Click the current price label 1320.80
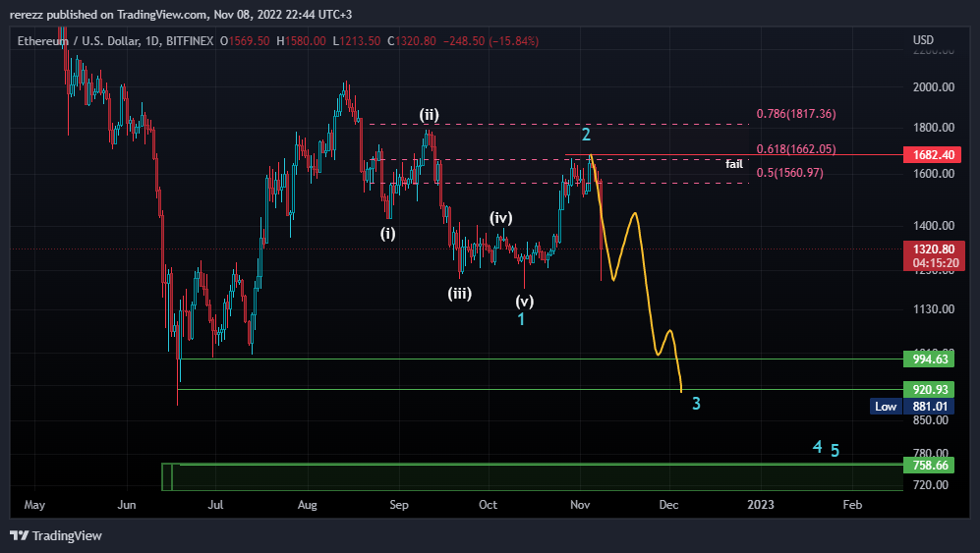This screenshot has height=553, width=980. 934,249
